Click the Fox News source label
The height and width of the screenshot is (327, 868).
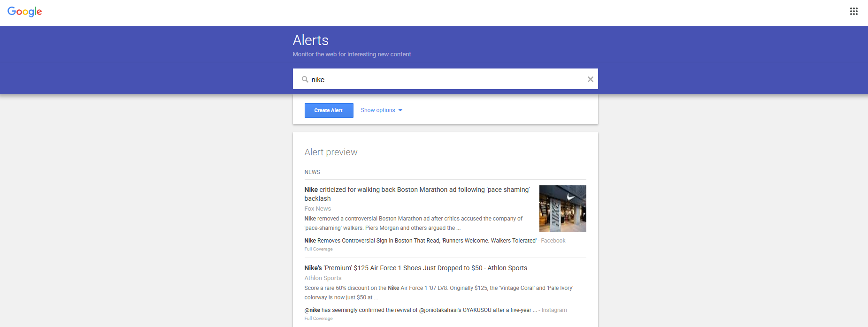pyautogui.click(x=317, y=209)
